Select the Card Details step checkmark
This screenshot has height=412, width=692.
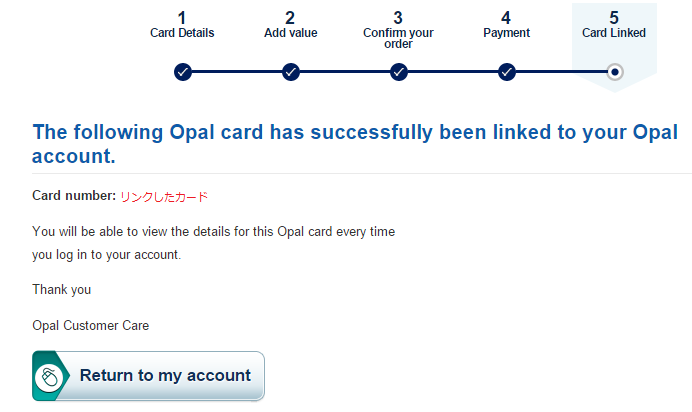pyautogui.click(x=183, y=72)
